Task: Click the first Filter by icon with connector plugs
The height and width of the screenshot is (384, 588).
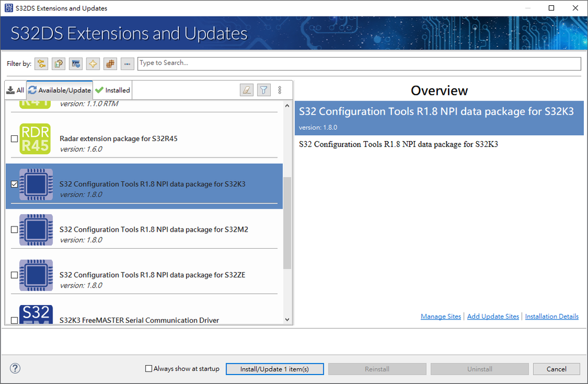Action: [41, 64]
